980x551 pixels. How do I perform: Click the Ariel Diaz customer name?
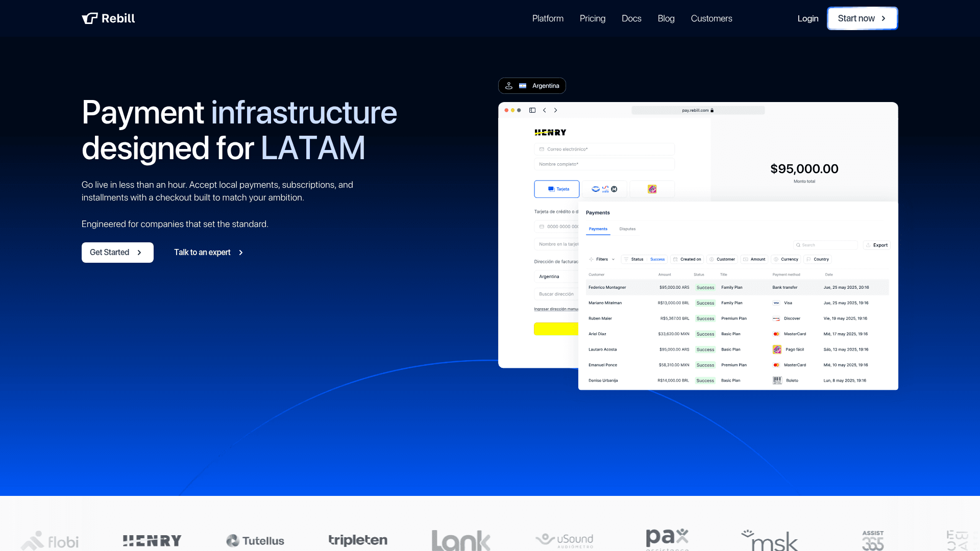click(x=597, y=334)
